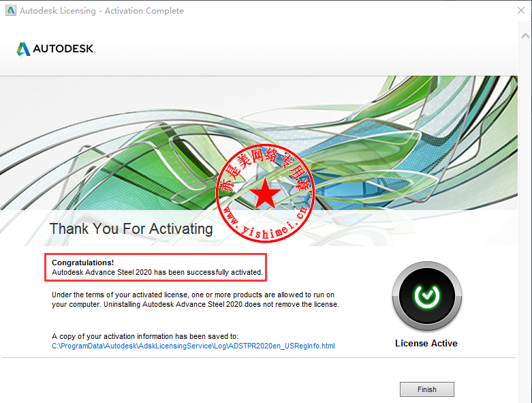Click the Autodesk Licensing title bar icon
The height and width of the screenshot is (403, 532).
tap(11, 10)
